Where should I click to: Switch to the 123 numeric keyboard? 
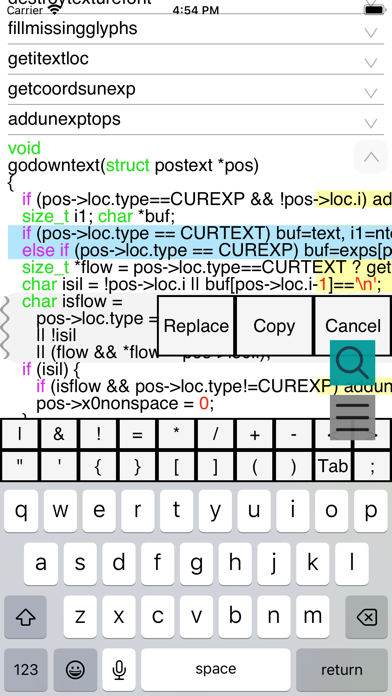(x=25, y=669)
